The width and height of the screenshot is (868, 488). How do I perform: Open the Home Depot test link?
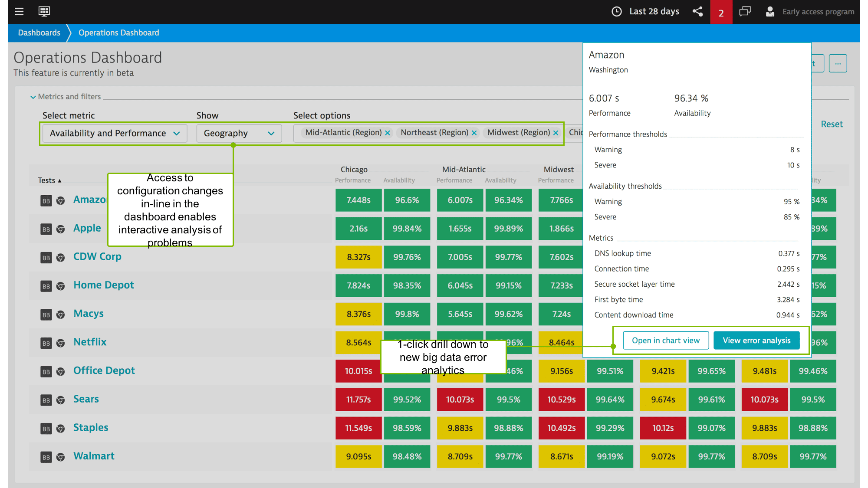coord(104,285)
